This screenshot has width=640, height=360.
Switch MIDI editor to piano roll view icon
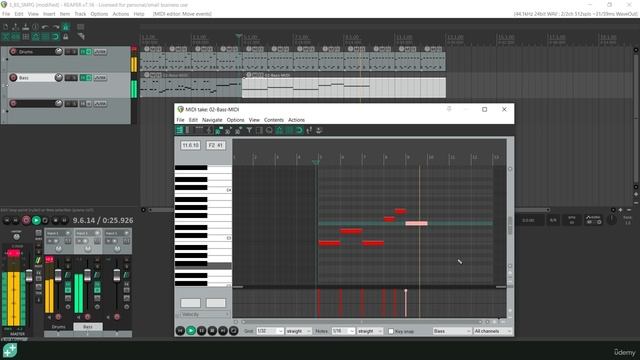click(179, 130)
